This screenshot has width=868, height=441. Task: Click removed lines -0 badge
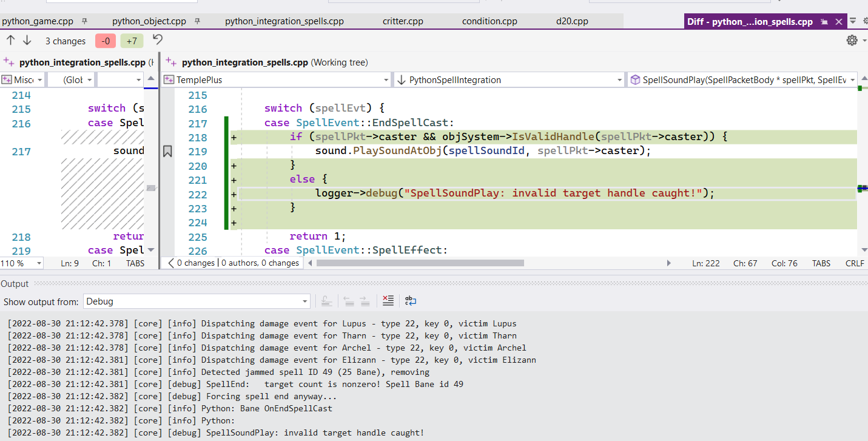(106, 41)
